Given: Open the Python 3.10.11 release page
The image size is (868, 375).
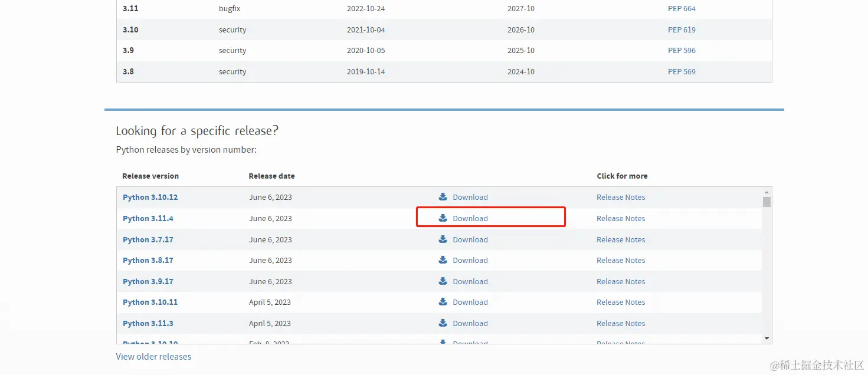Looking at the screenshot, I should click(150, 302).
